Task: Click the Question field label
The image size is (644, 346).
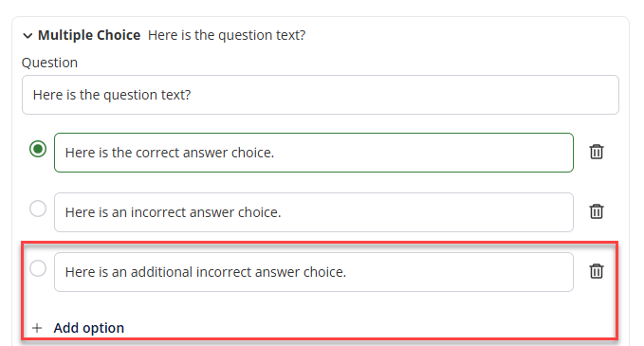Action: point(49,63)
